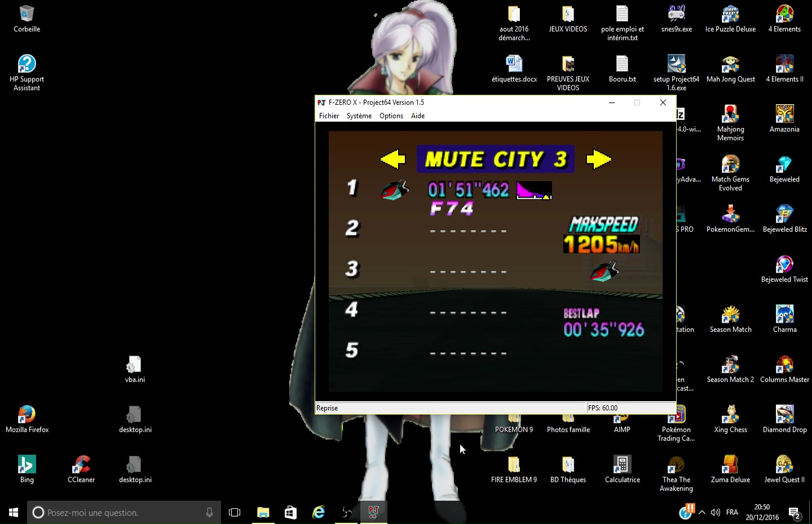Viewport: 812px width, 524px height.
Task: Open the Fichier menu
Action: click(329, 116)
